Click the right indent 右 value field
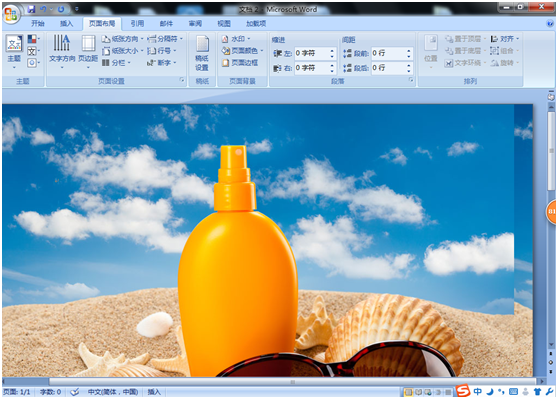This screenshot has height=399, width=558. [x=311, y=68]
